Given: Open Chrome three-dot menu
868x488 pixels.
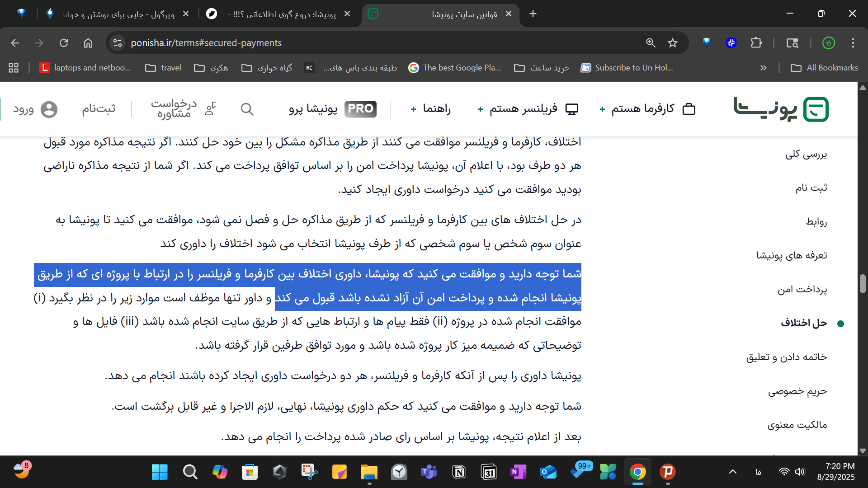Looking at the screenshot, I should tap(853, 43).
